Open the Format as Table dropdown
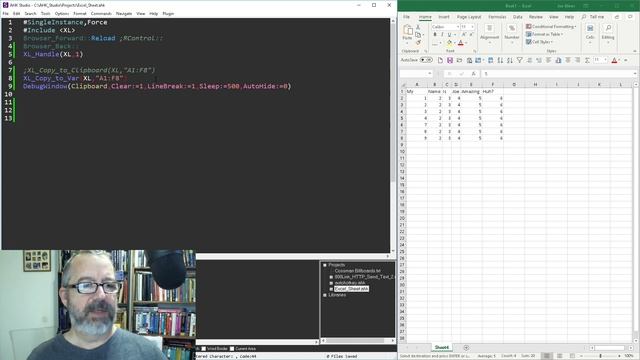Screen dimensions: 640x360 click(544, 34)
